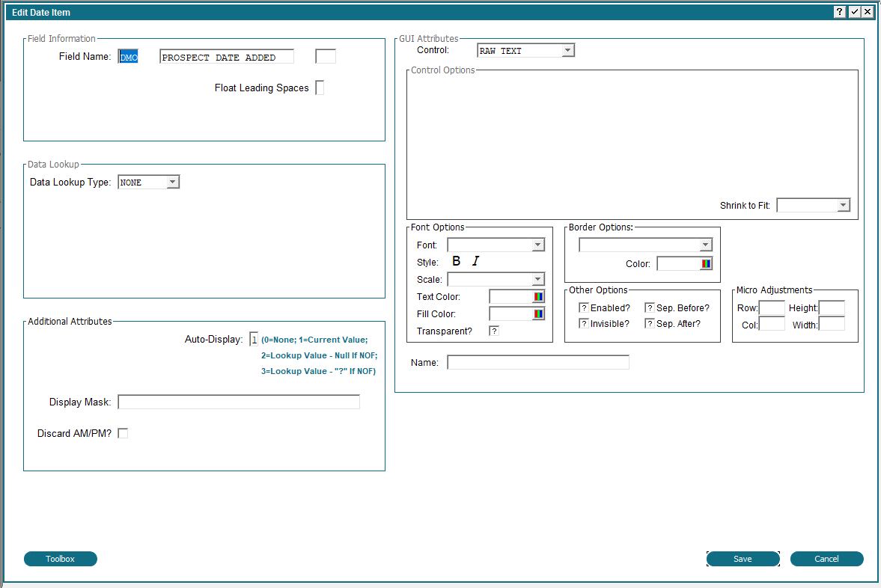Click Micro Adjustments Height field
The image size is (881, 588).
(x=832, y=307)
